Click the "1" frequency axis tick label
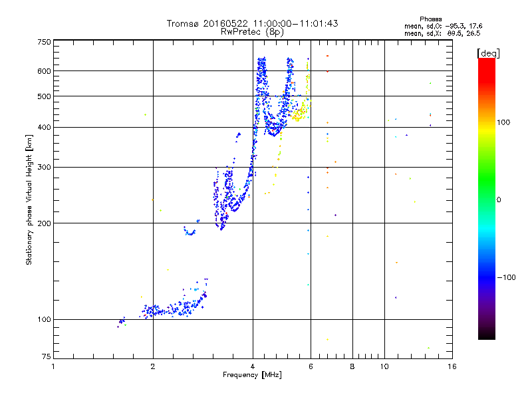The image size is (532, 399). click(x=53, y=366)
